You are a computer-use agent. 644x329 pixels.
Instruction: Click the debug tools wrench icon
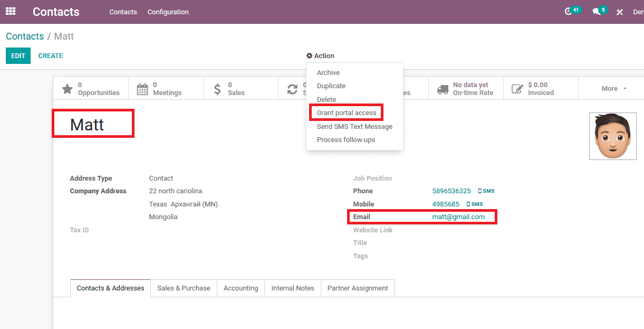point(620,12)
